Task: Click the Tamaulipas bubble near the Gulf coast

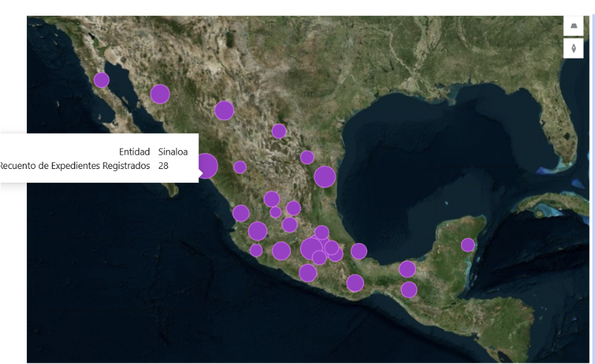Action: click(324, 177)
